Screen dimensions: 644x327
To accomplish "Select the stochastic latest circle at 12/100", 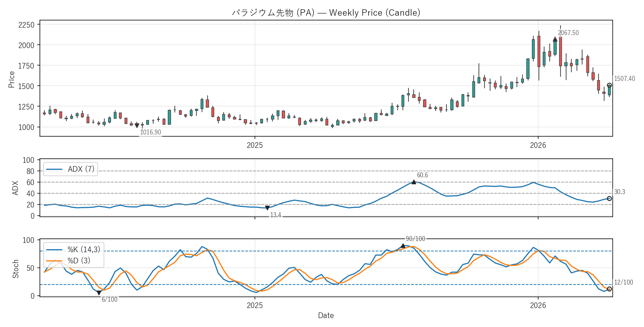I will coord(609,289).
